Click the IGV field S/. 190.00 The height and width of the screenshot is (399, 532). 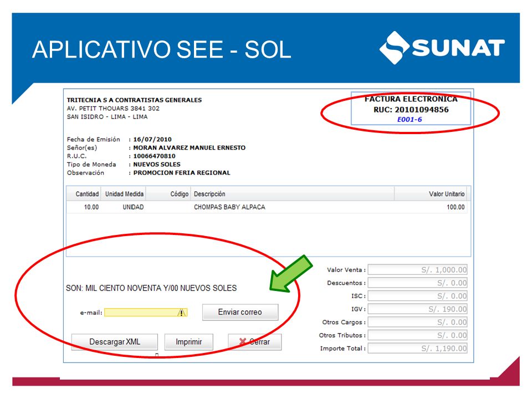pos(418,309)
